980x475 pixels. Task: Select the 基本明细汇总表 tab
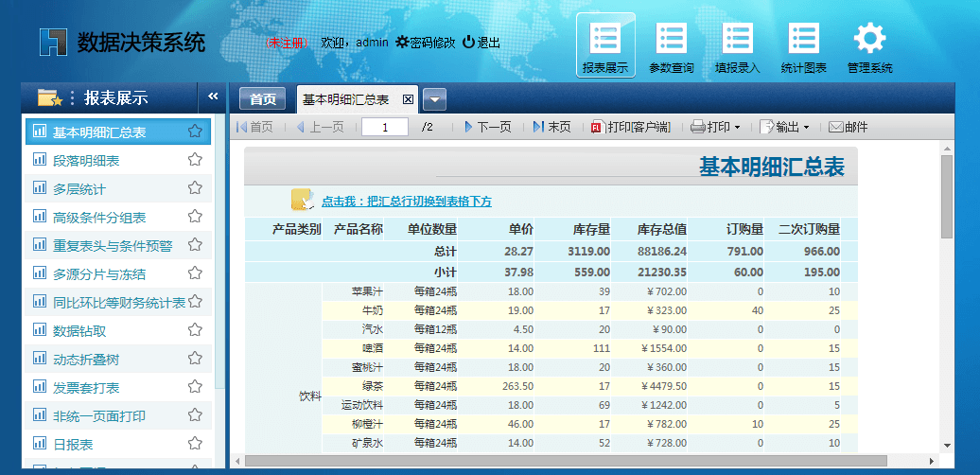(345, 99)
